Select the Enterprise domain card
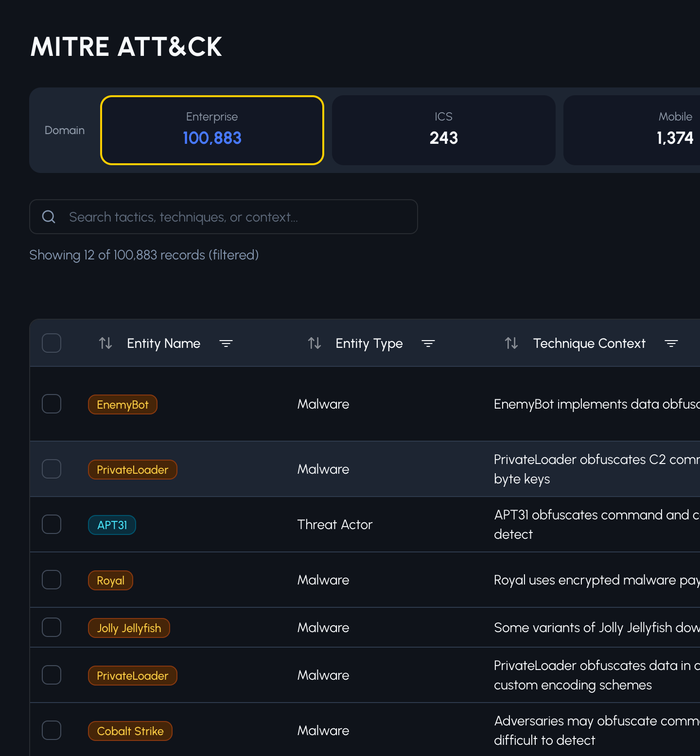 [212, 130]
